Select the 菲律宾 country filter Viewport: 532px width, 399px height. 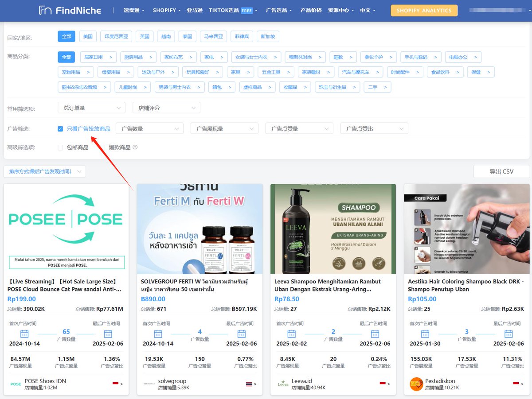coord(242,36)
